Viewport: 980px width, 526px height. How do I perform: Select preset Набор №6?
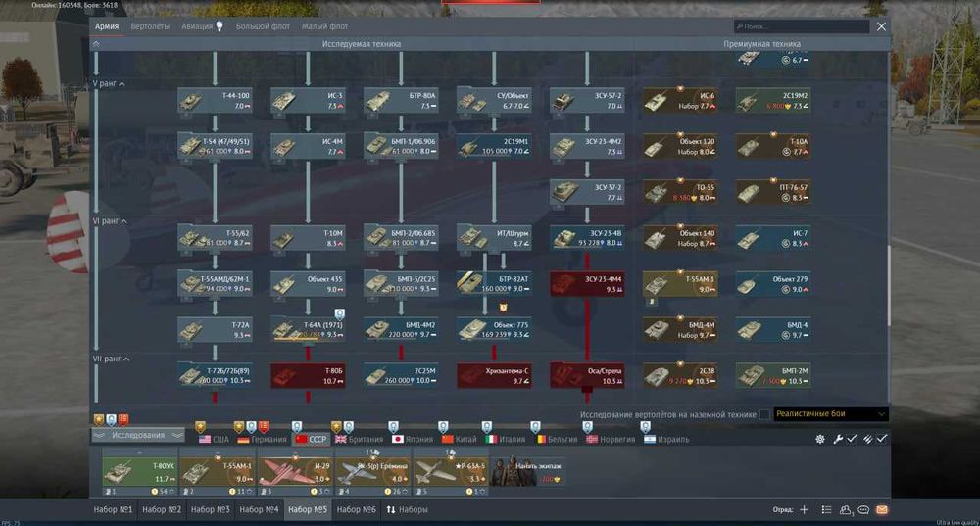point(357,509)
